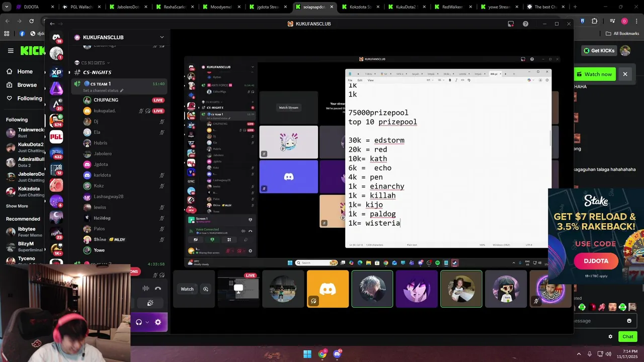
Task: Open the XP server in Discord sidebar
Action: coord(56,72)
